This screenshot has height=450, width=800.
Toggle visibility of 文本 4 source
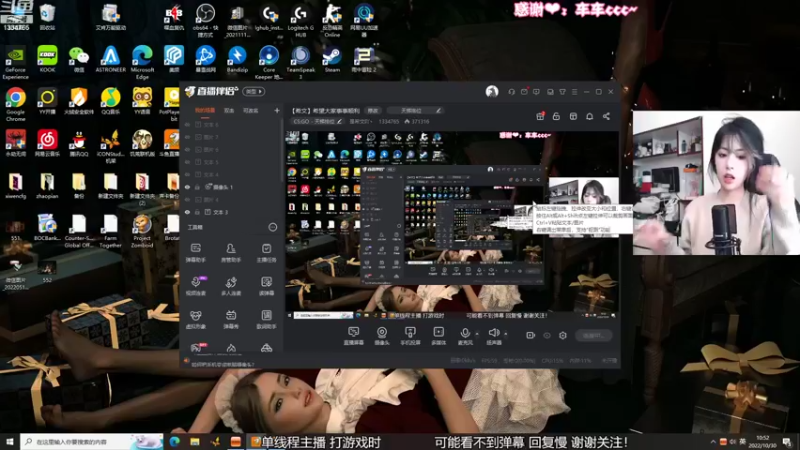tap(187, 174)
